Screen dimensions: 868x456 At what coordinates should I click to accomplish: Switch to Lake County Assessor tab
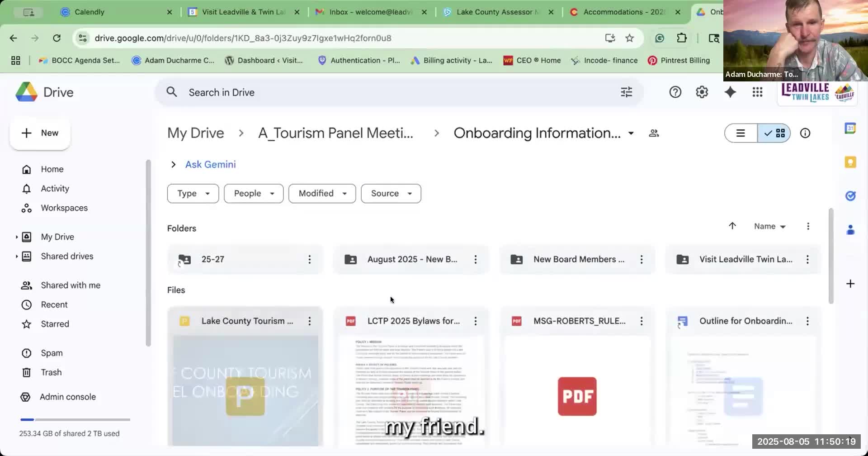point(498,12)
